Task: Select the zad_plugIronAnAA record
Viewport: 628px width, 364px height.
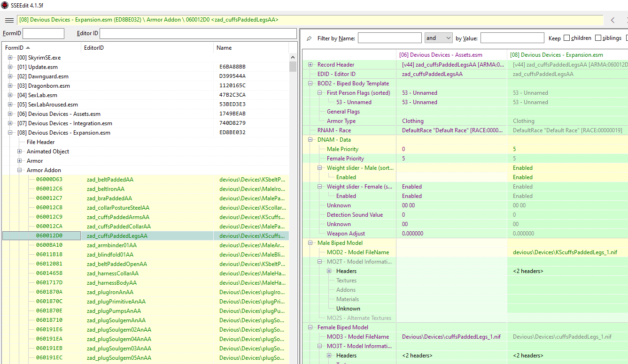Action: [x=146, y=292]
